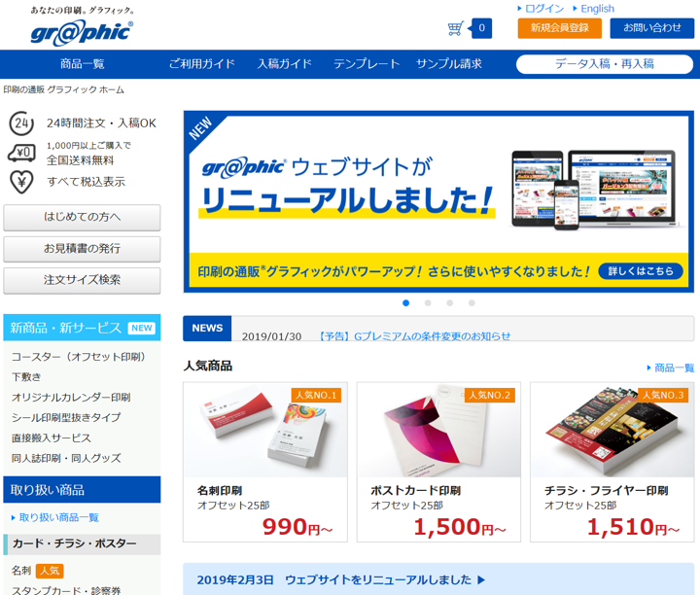Click the free shipping truck icon
This screenshot has height=595, width=700.
(x=21, y=153)
